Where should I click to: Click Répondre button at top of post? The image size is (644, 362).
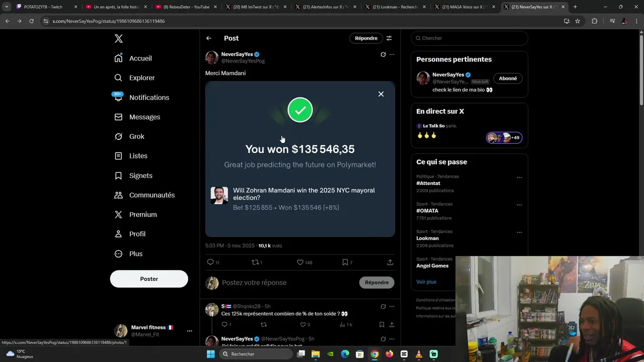pyautogui.click(x=366, y=38)
